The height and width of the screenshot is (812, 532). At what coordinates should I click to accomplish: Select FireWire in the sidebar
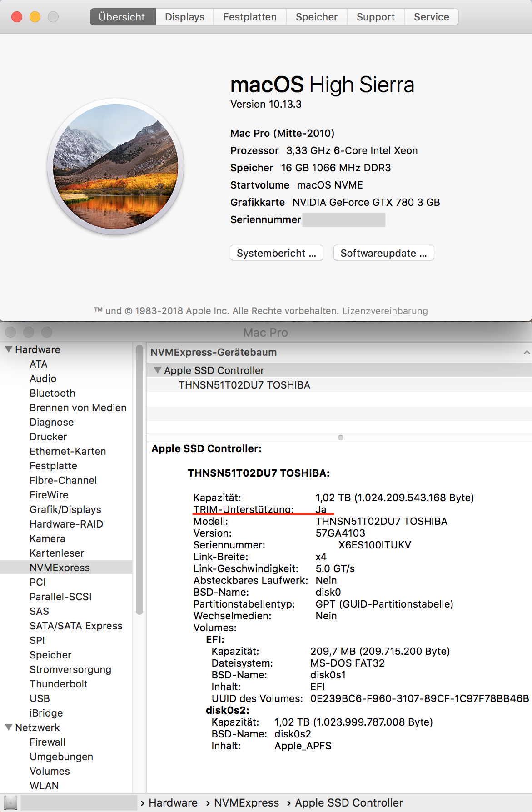coord(49,495)
